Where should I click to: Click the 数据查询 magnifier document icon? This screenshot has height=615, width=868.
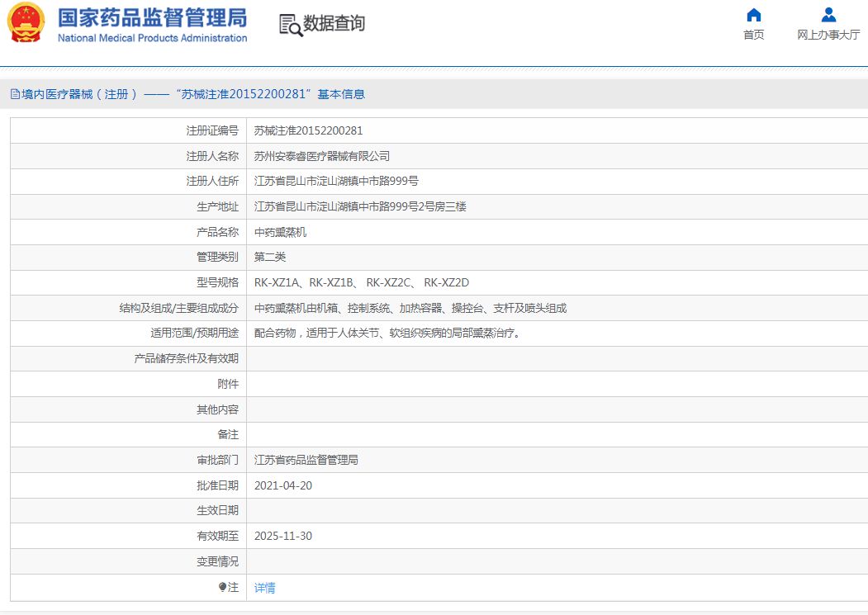point(290,25)
